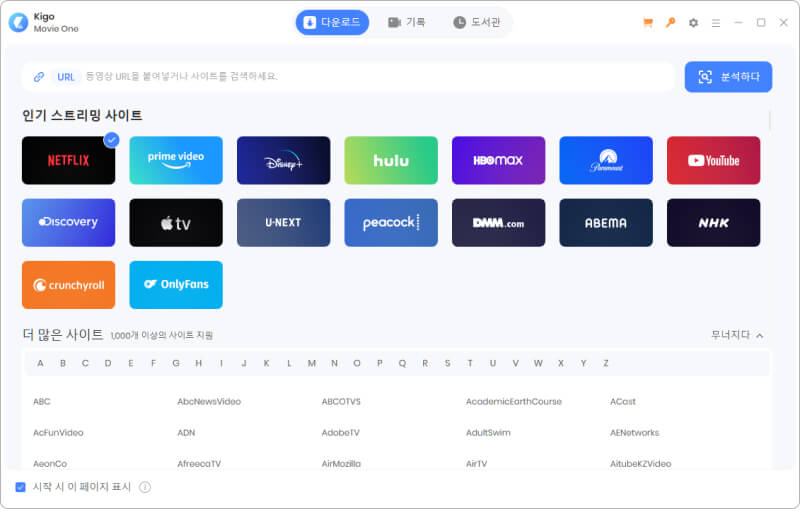Open the AbcNewsVideo site entry
The width and height of the screenshot is (800, 509).
(209, 401)
